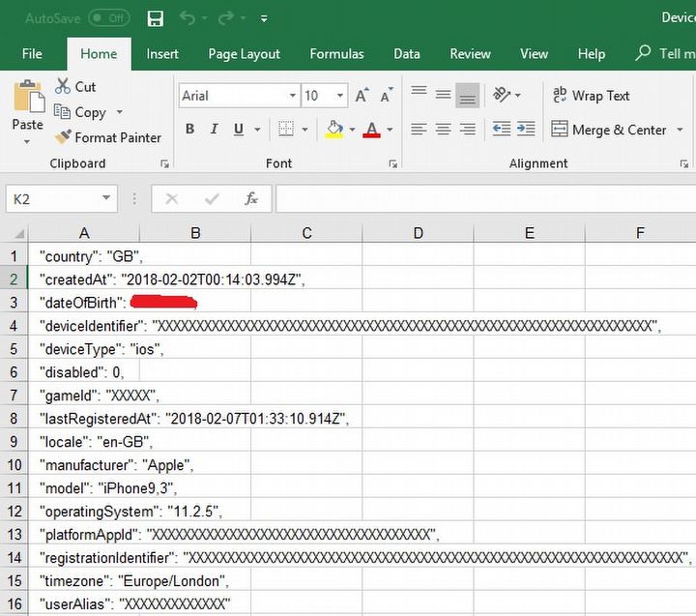The width and height of the screenshot is (696, 616).
Task: Click the Merge & Center button
Action: pos(608,130)
